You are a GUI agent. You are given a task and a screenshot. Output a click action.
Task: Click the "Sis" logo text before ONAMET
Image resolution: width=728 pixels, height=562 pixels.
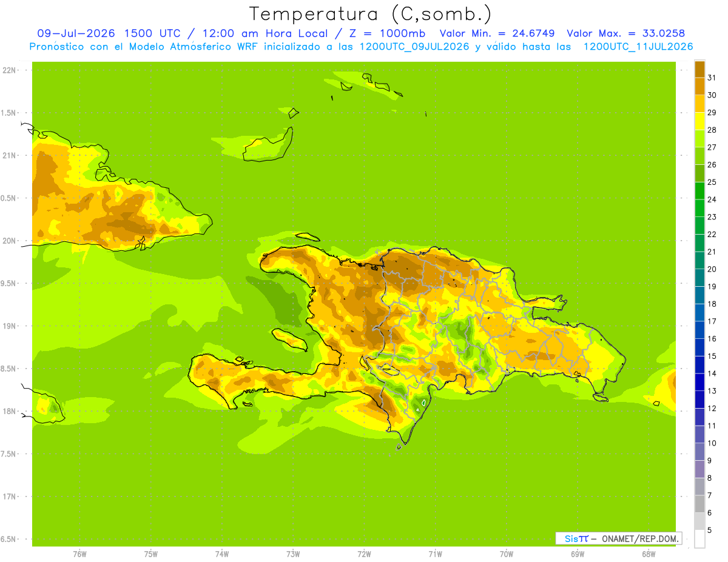click(x=570, y=538)
